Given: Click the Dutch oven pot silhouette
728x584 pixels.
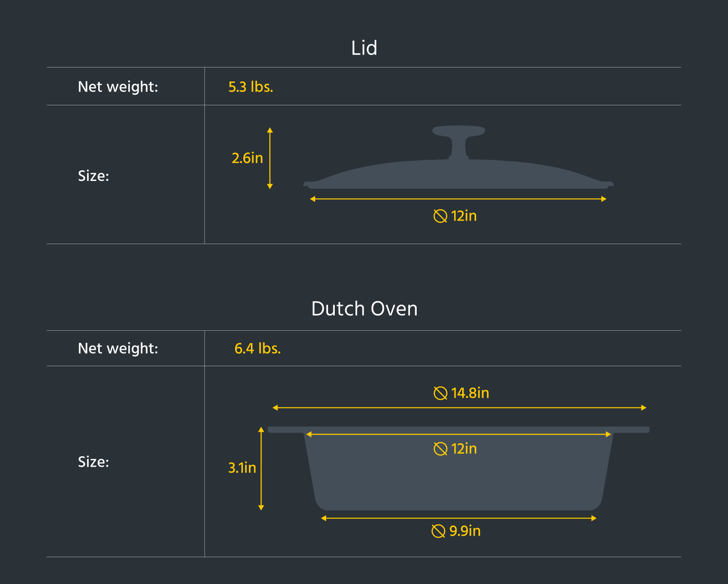Looking at the screenshot, I should pyautogui.click(x=458, y=468).
